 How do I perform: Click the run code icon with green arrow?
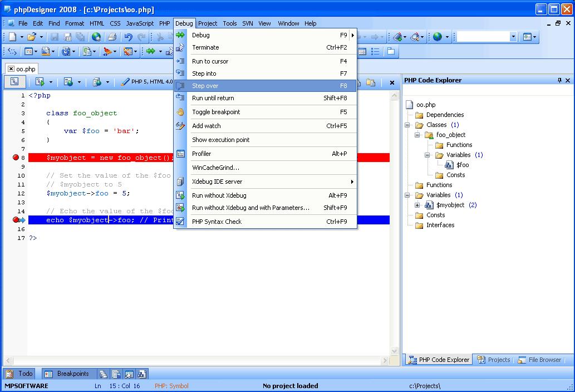click(x=40, y=82)
